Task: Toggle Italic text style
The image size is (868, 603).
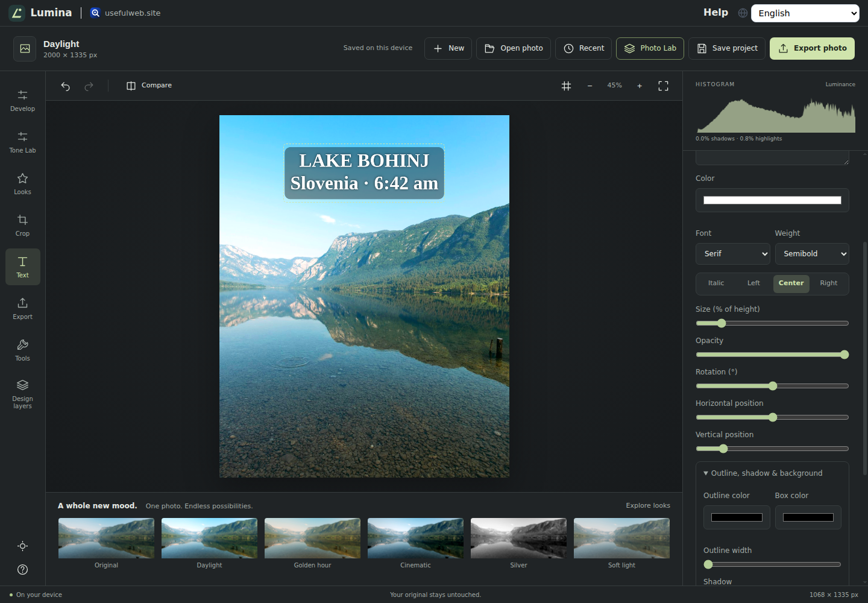Action: coord(716,283)
